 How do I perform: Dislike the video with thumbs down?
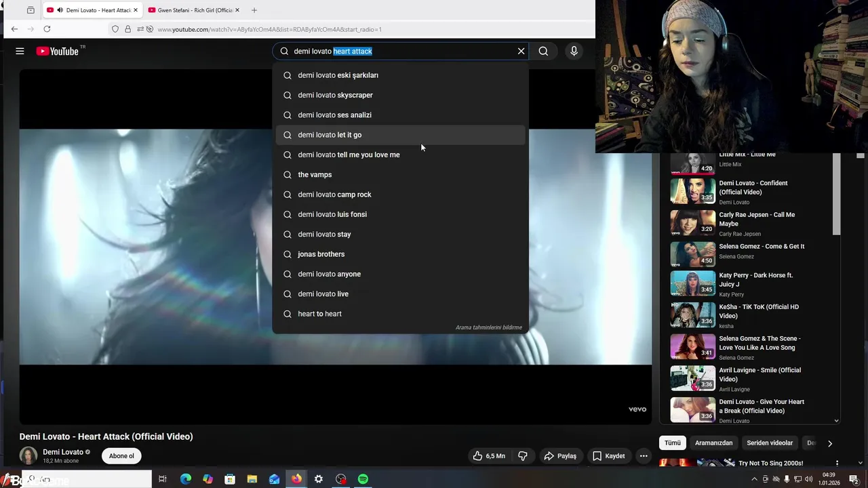click(x=523, y=456)
